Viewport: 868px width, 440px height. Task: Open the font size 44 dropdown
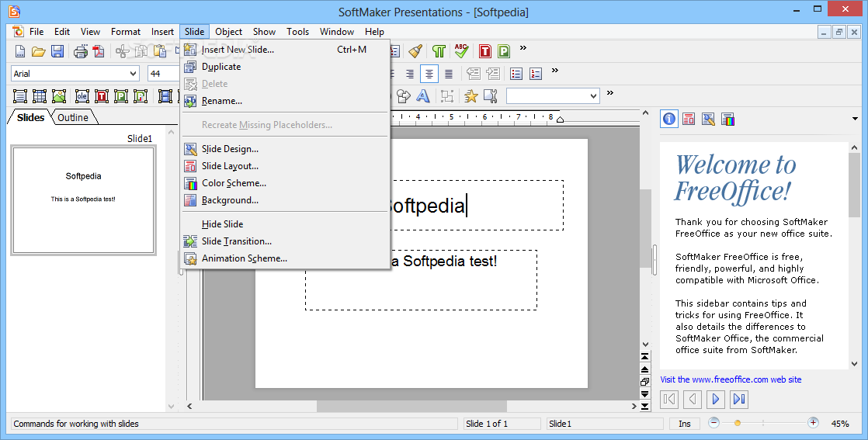[x=163, y=74]
